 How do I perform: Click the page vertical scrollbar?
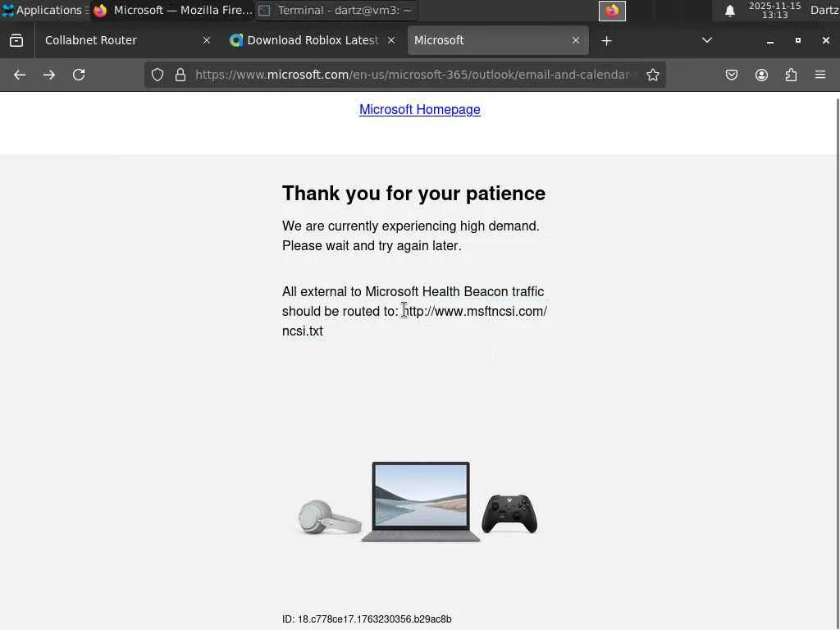click(x=837, y=364)
